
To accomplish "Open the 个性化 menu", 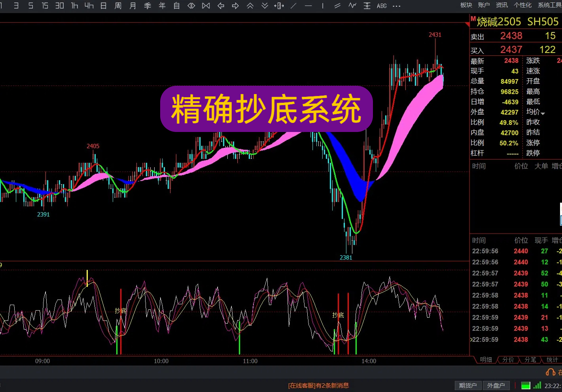I will click(x=522, y=5).
